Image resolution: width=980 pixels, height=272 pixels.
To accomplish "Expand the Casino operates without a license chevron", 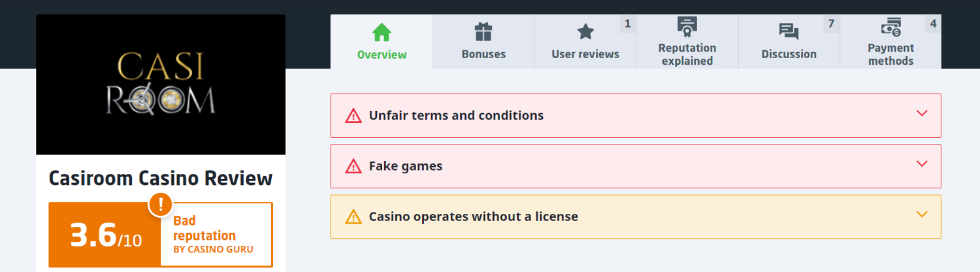I will tap(922, 214).
